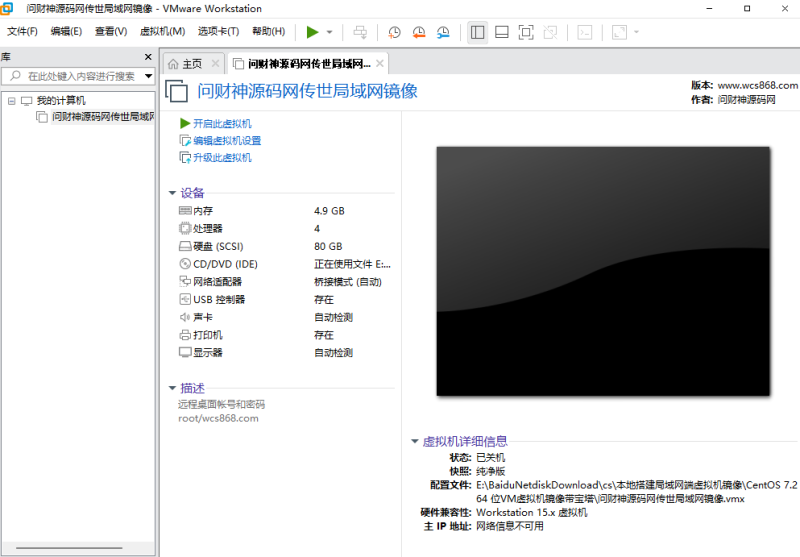Close the 库 library panel
Viewport: 800px width, 557px height.
coord(148,57)
